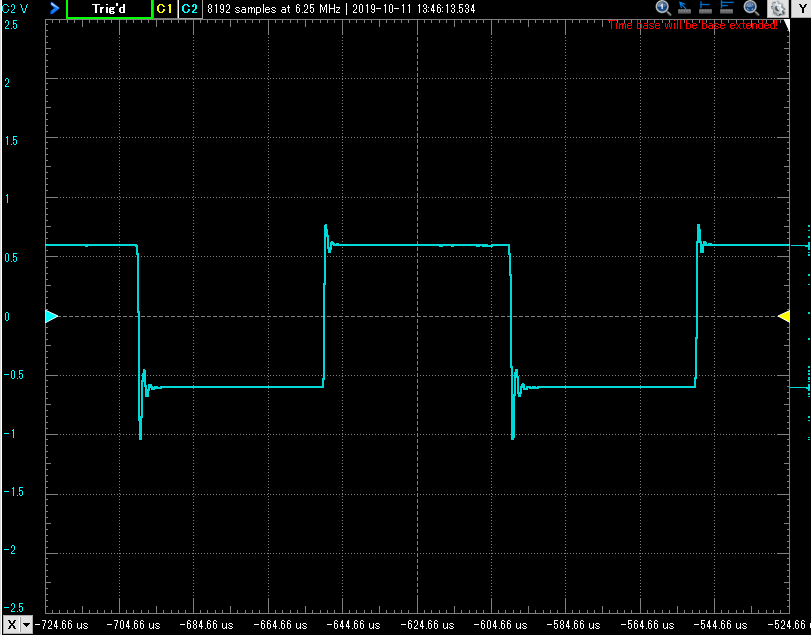Click the -644.66 us time label
The image size is (811, 635).
[x=354, y=625]
